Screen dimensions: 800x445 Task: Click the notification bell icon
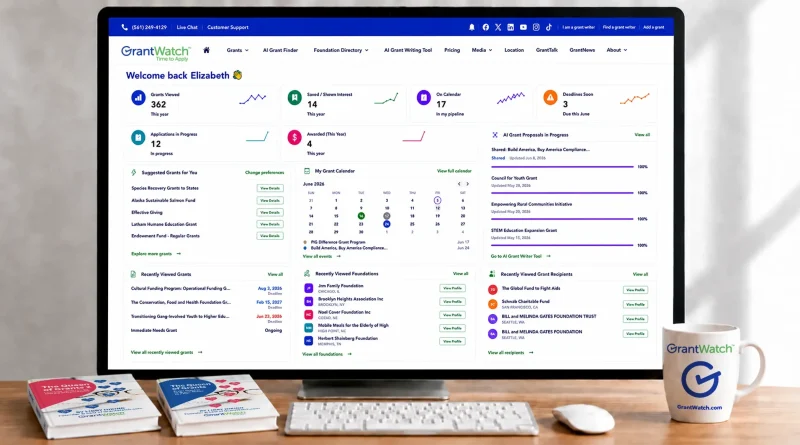click(x=472, y=27)
